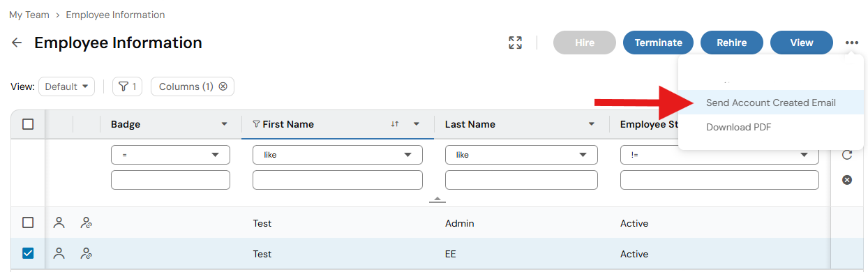Click the Terminate button

click(658, 43)
